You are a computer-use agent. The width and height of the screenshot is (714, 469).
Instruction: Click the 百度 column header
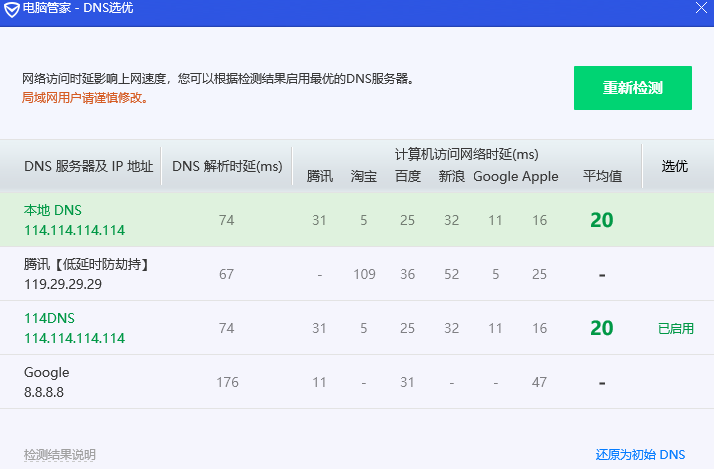click(x=408, y=176)
